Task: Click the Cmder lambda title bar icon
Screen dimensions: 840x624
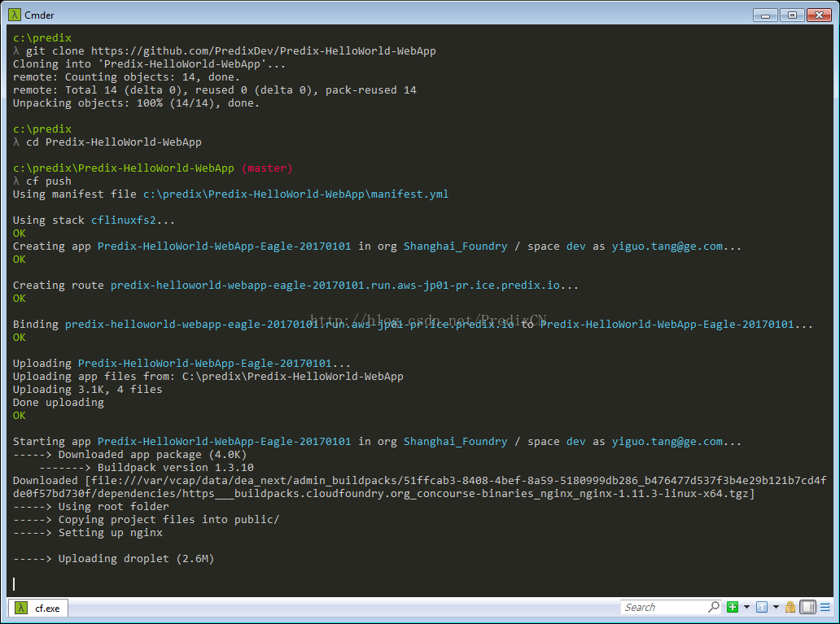Action: tap(15, 15)
